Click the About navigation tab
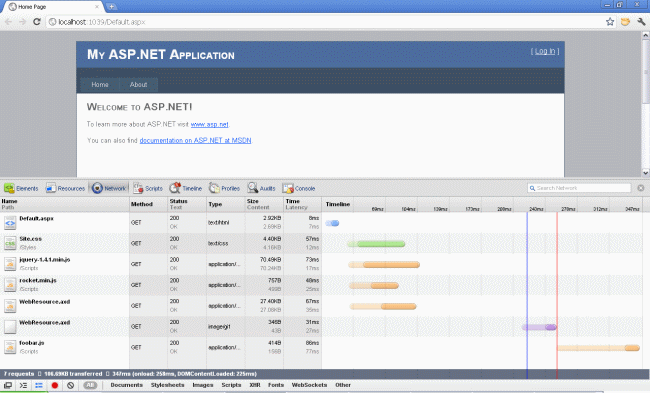Viewport: 650px width, 393px height. [138, 85]
